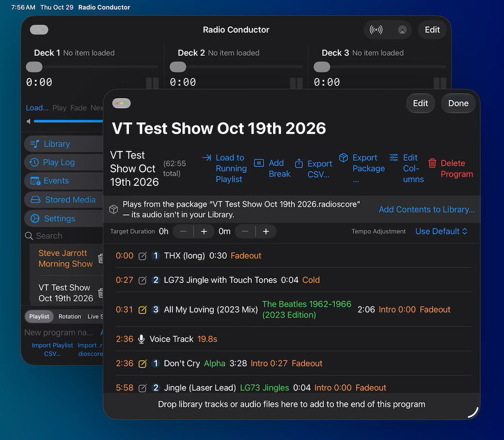Click Edit in the Radio Conductor main window

[432, 30]
